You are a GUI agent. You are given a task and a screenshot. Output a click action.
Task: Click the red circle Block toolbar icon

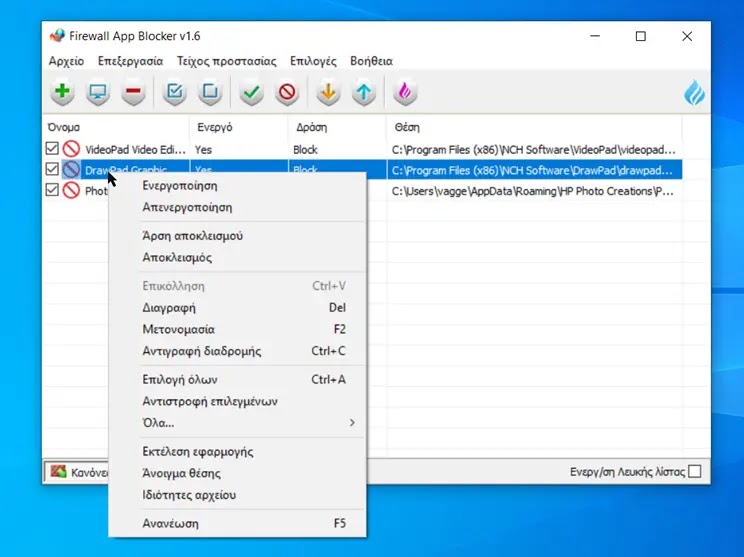coord(287,92)
